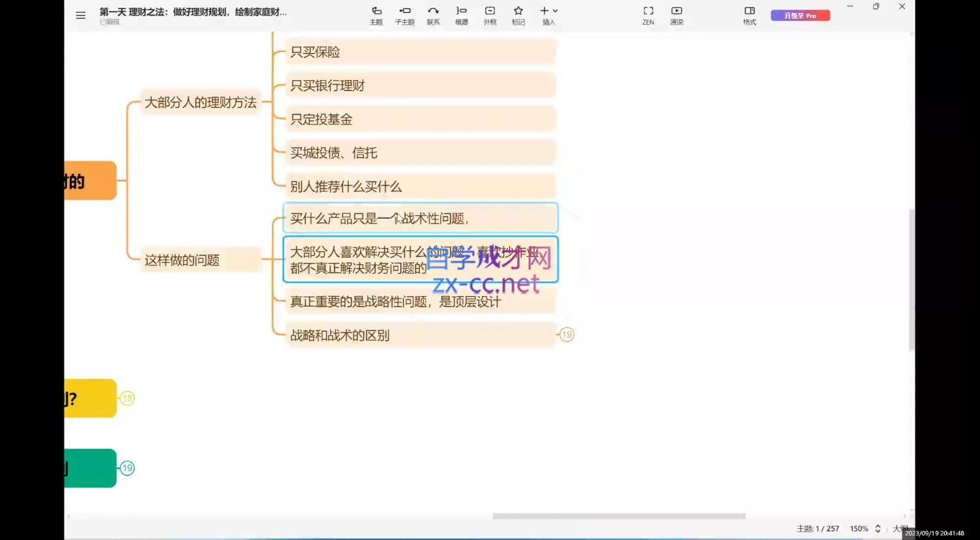Select the 这样做的问题 topic node
Viewport: 980px width, 540px height.
click(182, 260)
